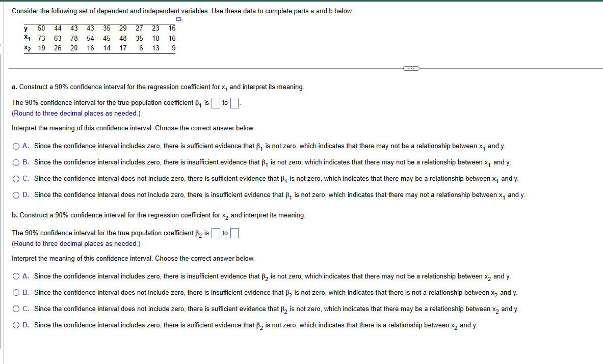Click the value 78 in the x1 row
Screen dimensions: 603x364
pyautogui.click(x=74, y=38)
